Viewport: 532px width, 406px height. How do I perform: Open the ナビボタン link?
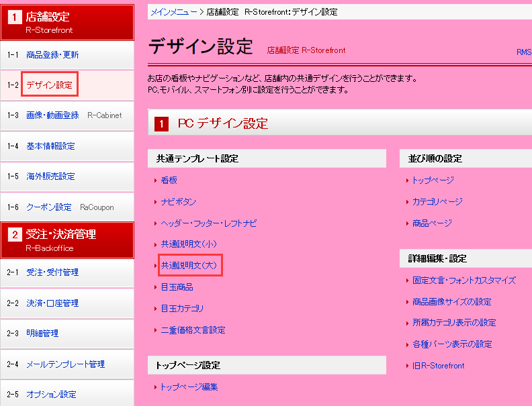pos(179,202)
